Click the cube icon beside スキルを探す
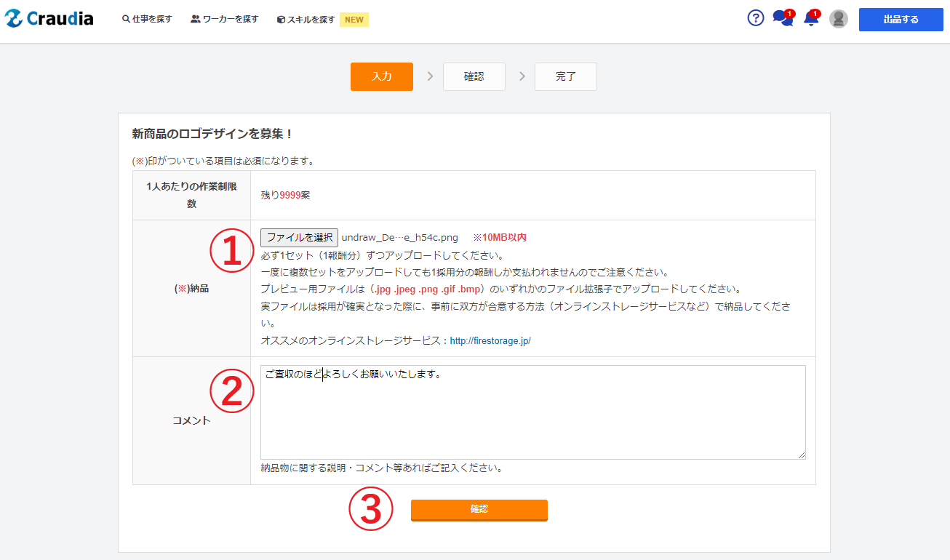950x560 pixels. tap(281, 20)
